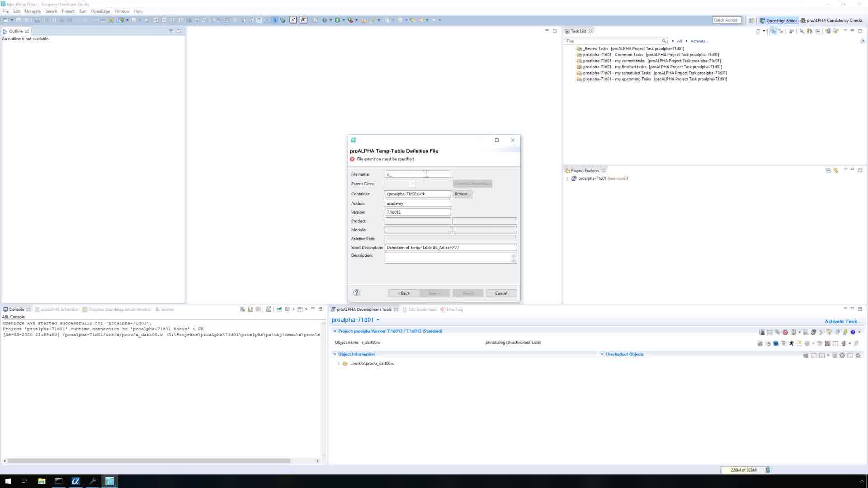Click the running man icon in Development Tools
The height and width of the screenshot is (488, 868).
pyautogui.click(x=791, y=343)
